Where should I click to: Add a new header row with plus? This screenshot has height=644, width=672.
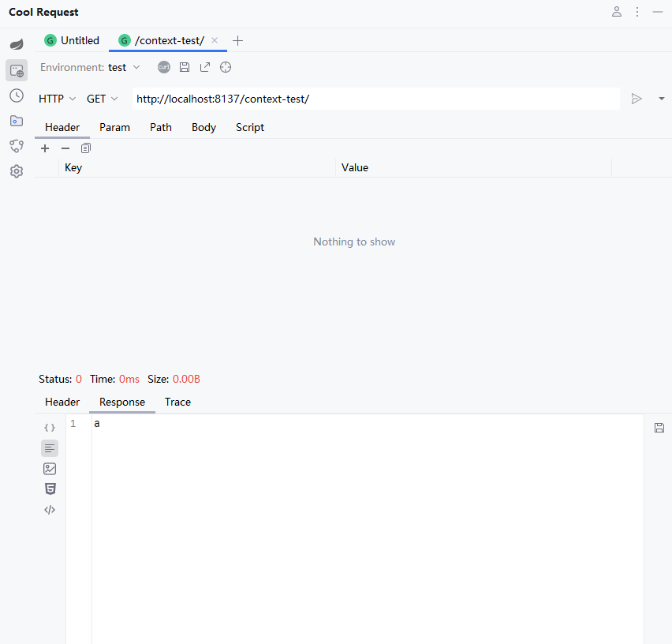pos(45,148)
